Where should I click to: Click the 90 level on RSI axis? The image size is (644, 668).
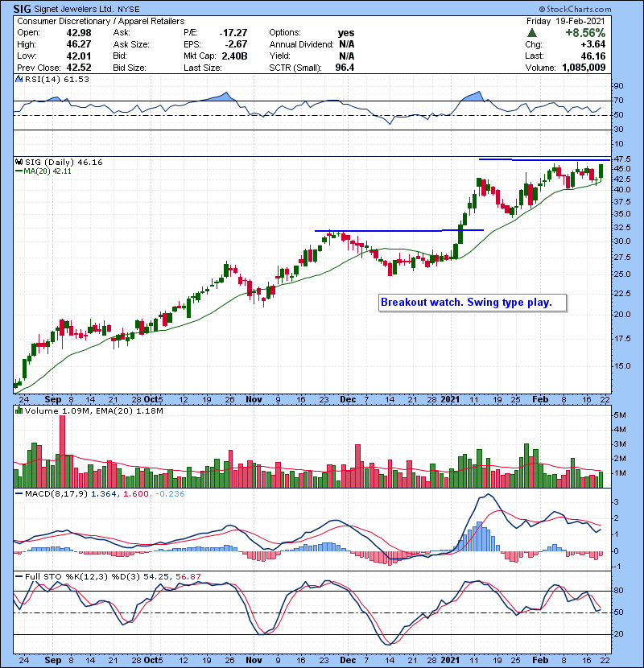(x=618, y=86)
